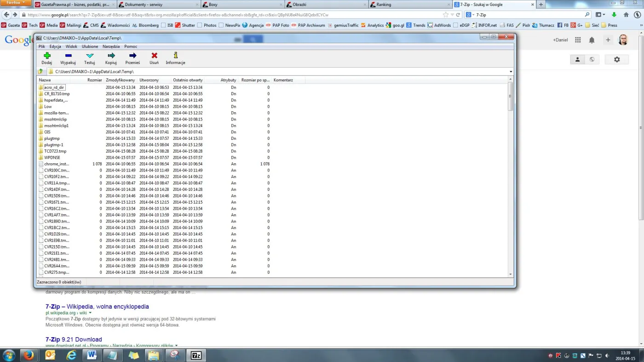Select the CVR1671.tm... file
644x362 pixels.
pos(57,202)
